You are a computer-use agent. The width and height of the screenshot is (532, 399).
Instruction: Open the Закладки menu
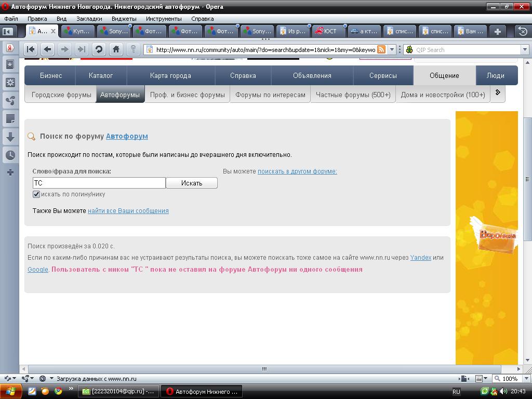(x=89, y=19)
